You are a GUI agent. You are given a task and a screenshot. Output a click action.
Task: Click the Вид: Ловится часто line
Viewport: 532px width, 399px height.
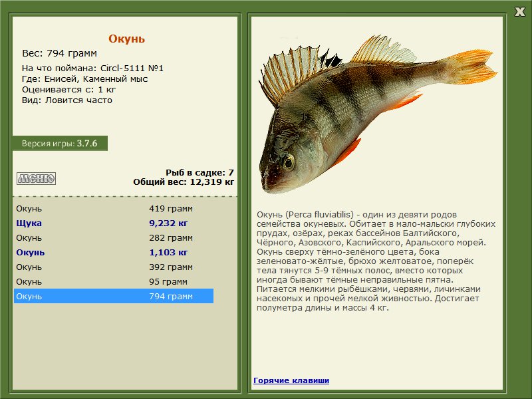tap(67, 100)
